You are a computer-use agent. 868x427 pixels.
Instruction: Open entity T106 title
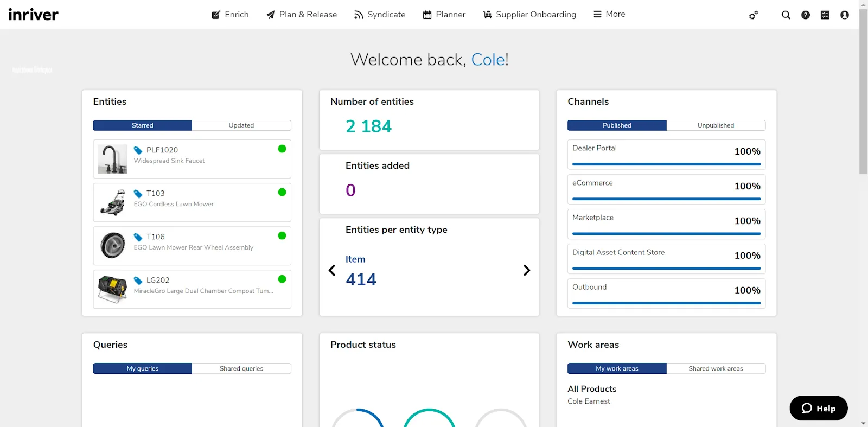[156, 237]
